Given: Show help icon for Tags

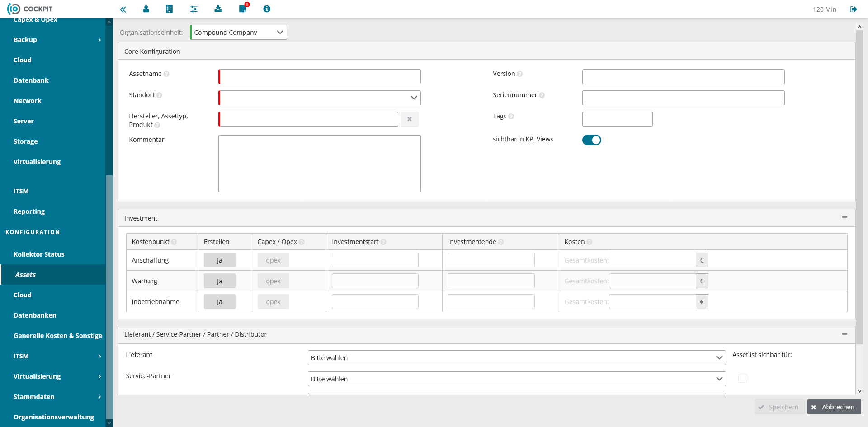Looking at the screenshot, I should point(511,117).
